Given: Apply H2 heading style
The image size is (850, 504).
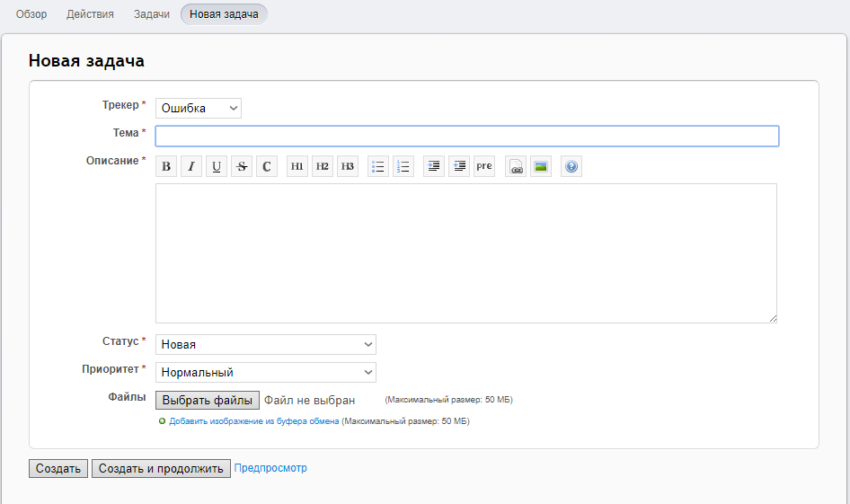Looking at the screenshot, I should [323, 166].
